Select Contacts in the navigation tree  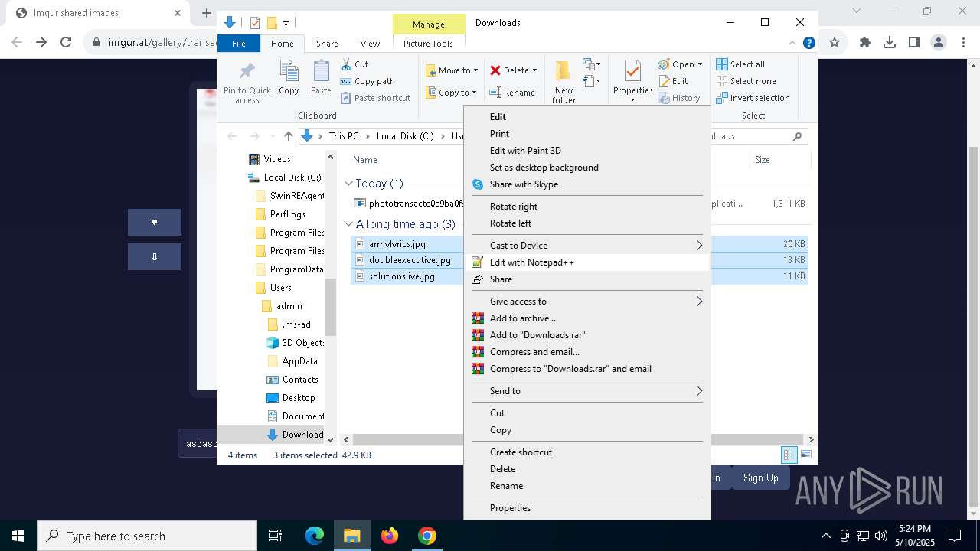pyautogui.click(x=299, y=380)
